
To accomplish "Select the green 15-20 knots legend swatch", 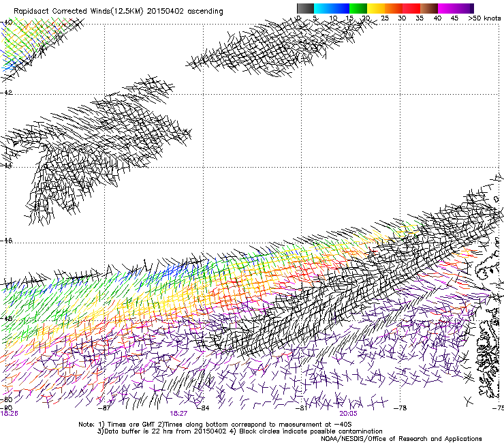I will (358, 8).
